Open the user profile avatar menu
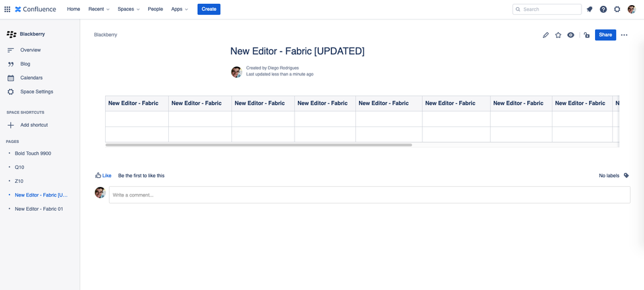Viewport: 644px width, 290px height. pyautogui.click(x=632, y=9)
